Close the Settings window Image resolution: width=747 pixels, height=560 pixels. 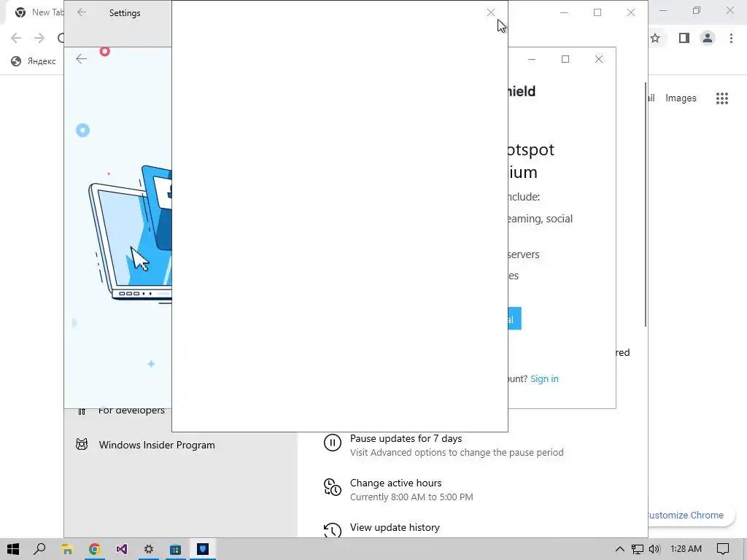(x=631, y=12)
